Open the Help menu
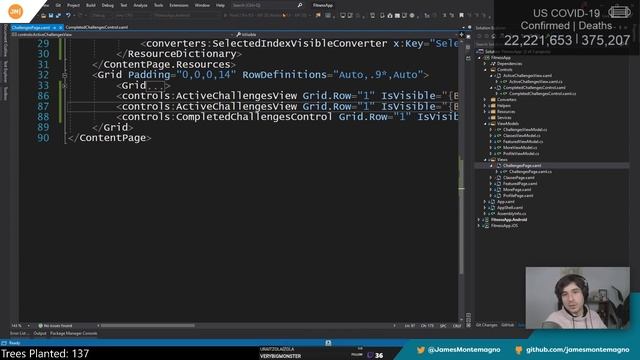Image resolution: width=640 pixels, height=360 pixels. click(x=220, y=5)
